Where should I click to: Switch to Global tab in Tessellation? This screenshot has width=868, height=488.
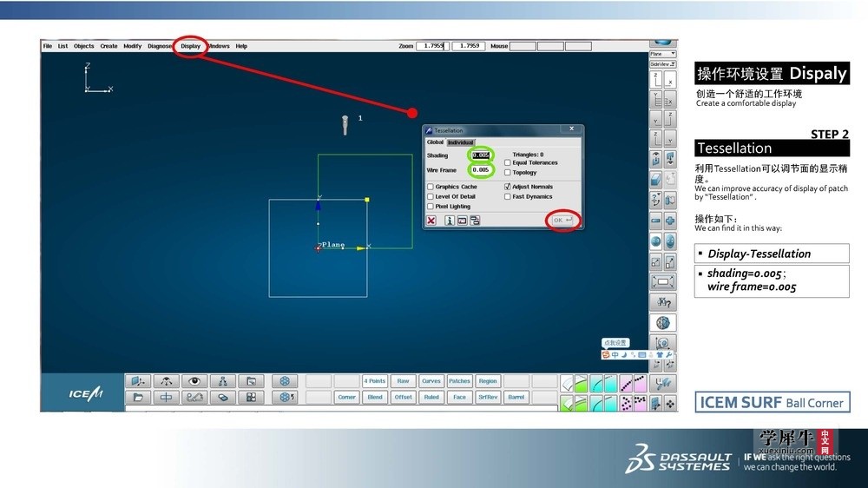click(x=435, y=142)
